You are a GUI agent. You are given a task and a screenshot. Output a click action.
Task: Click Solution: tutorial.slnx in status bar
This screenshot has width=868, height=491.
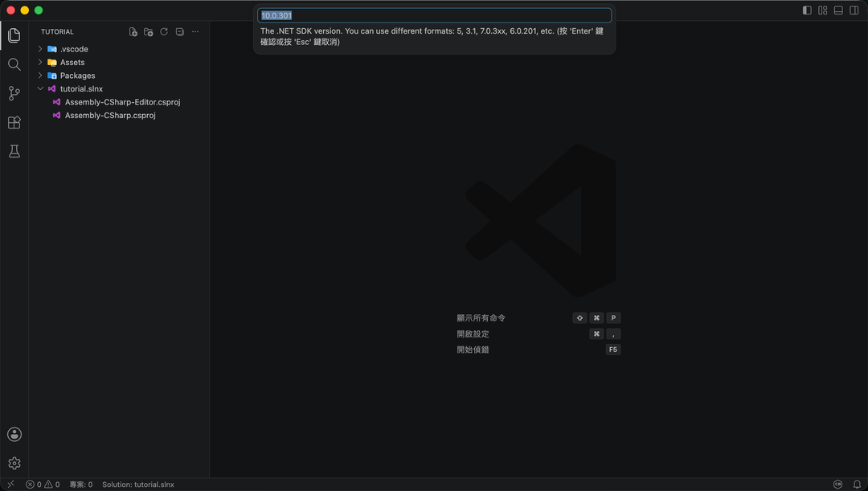(138, 485)
